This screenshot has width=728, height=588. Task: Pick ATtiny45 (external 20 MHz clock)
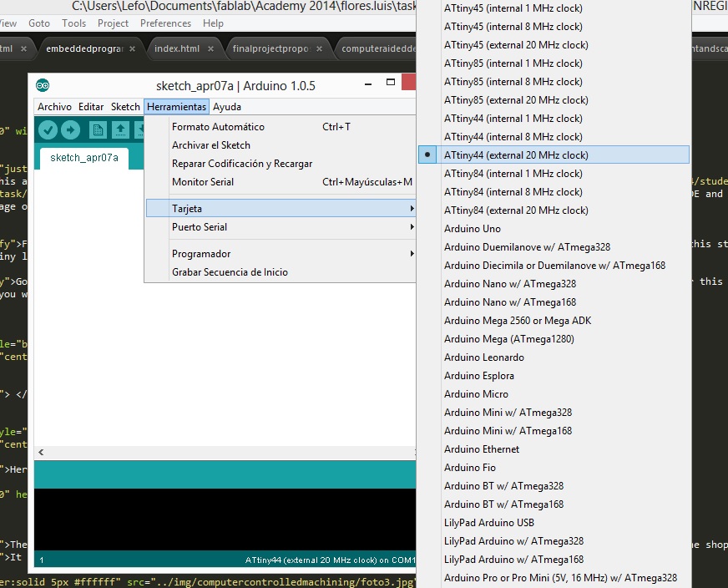pos(554,45)
